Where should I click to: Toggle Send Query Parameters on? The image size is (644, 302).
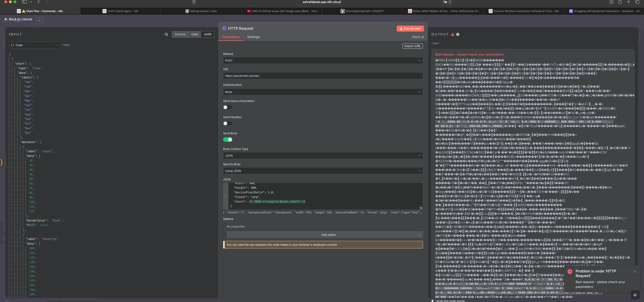pos(227,107)
